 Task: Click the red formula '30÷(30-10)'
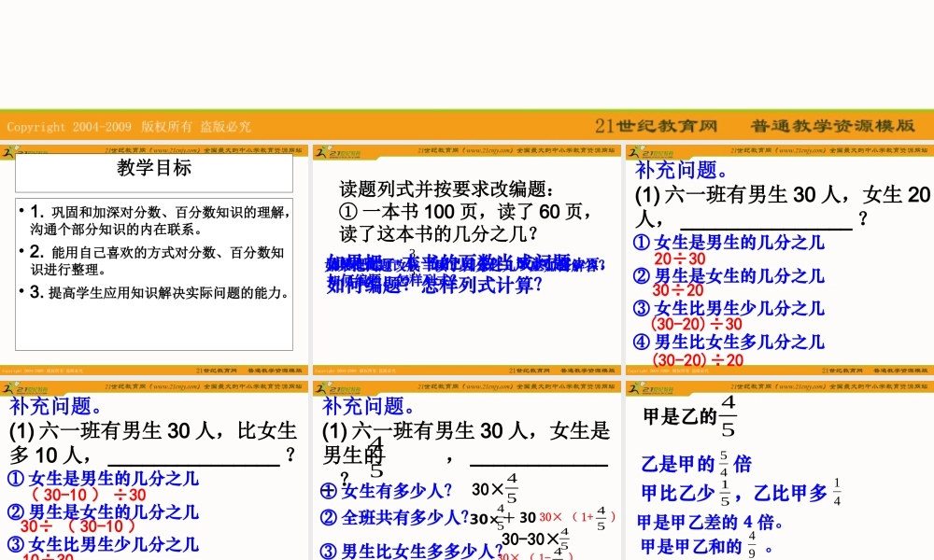[78, 526]
